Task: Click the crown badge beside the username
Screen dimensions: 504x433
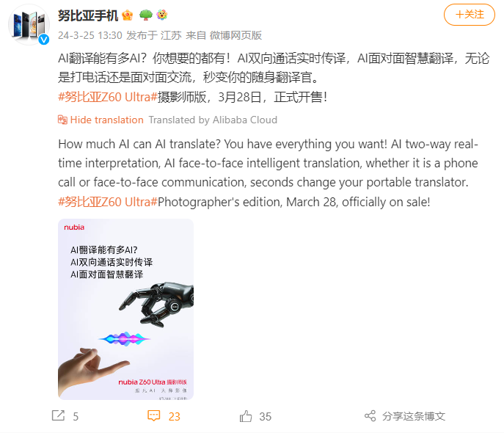Action: pyautogui.click(x=128, y=15)
